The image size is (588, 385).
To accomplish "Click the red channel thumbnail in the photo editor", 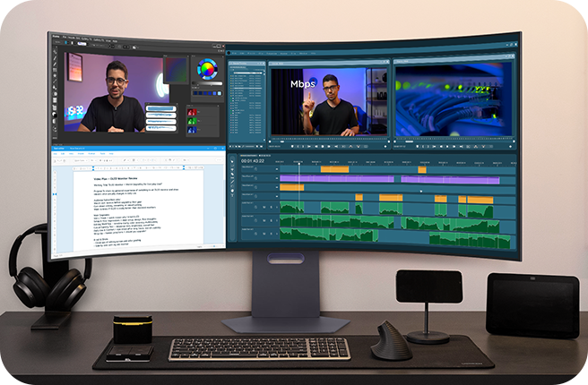I will (191, 114).
